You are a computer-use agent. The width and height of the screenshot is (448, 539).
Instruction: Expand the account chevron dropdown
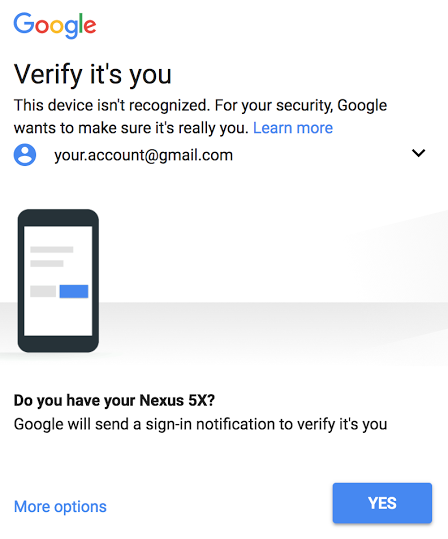(418, 153)
